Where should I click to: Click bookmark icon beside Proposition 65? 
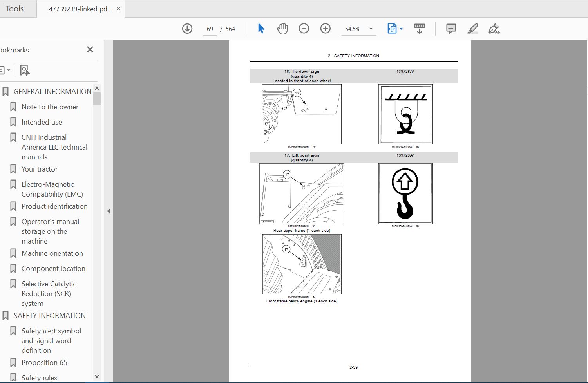[x=13, y=363]
